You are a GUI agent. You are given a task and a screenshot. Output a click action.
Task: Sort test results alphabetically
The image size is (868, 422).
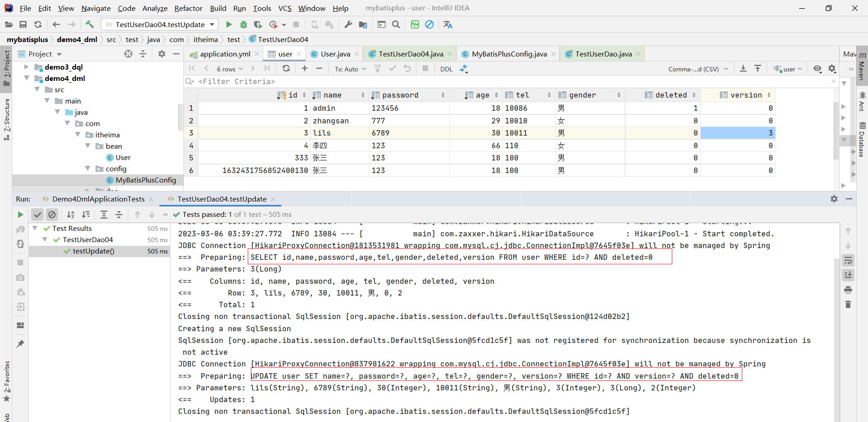71,215
